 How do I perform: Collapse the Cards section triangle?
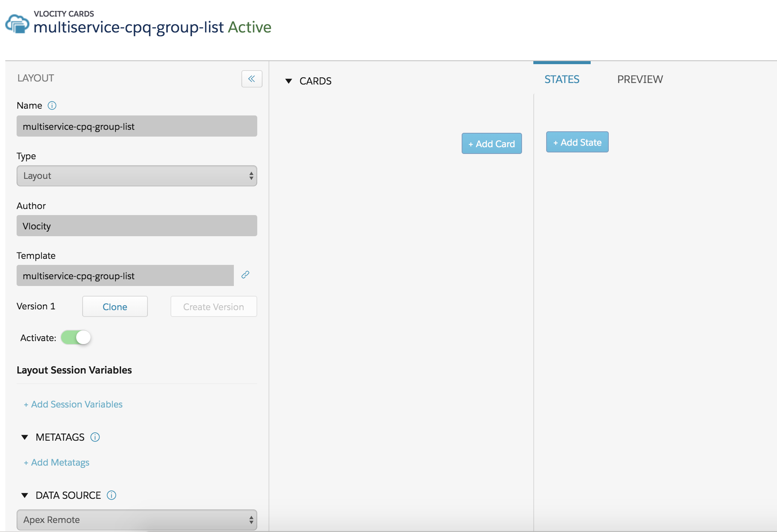[289, 81]
